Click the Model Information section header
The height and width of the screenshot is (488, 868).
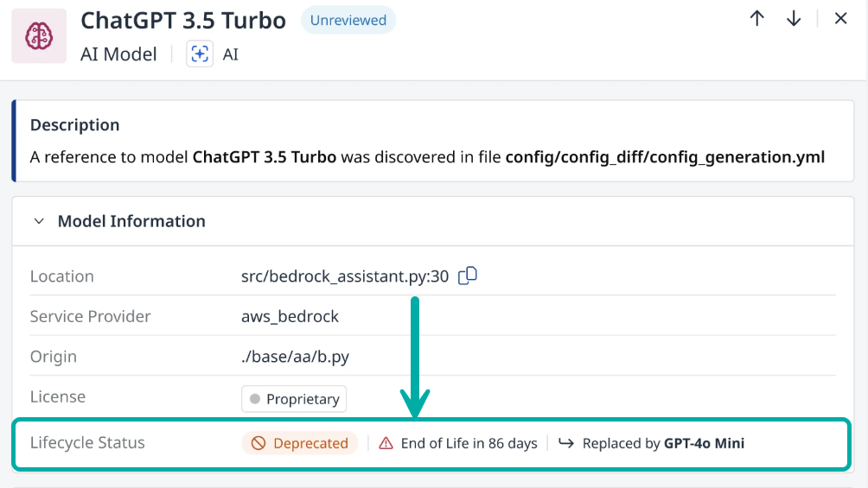click(131, 221)
